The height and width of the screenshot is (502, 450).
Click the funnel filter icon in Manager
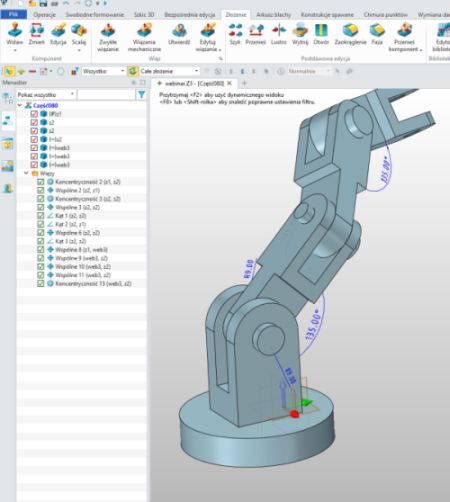point(141,95)
